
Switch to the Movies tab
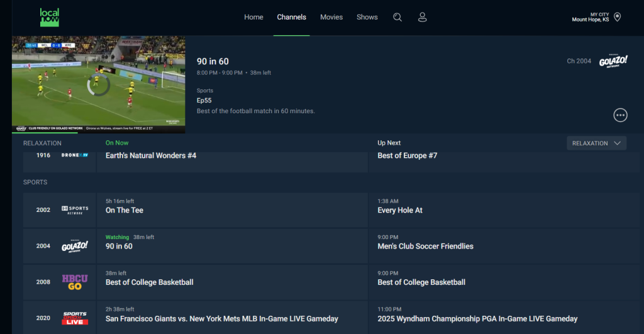(x=331, y=17)
